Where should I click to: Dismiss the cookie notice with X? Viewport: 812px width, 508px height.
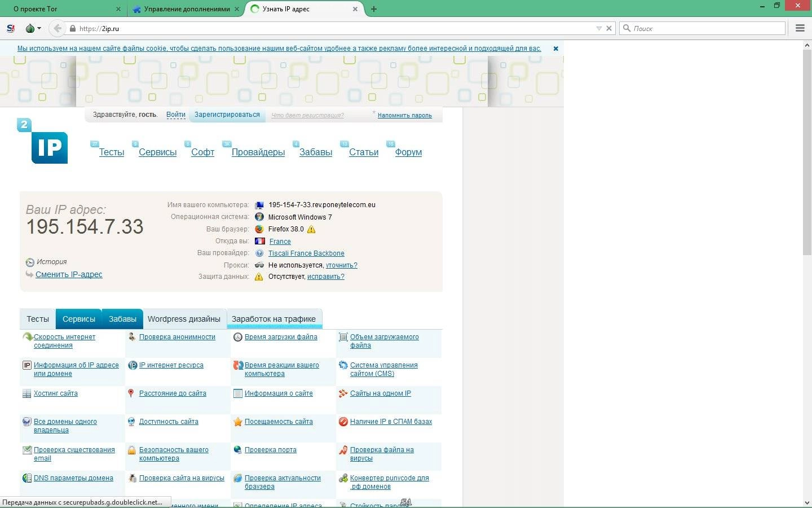point(555,49)
